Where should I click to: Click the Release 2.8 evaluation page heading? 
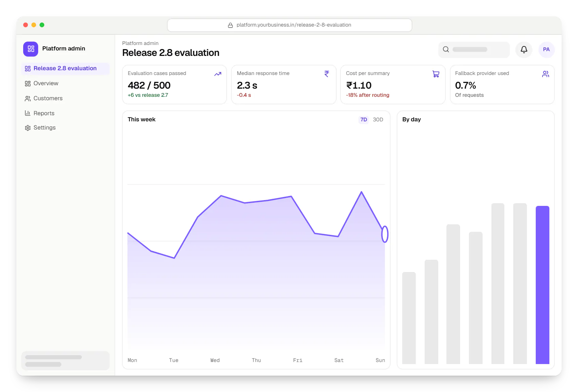click(171, 53)
